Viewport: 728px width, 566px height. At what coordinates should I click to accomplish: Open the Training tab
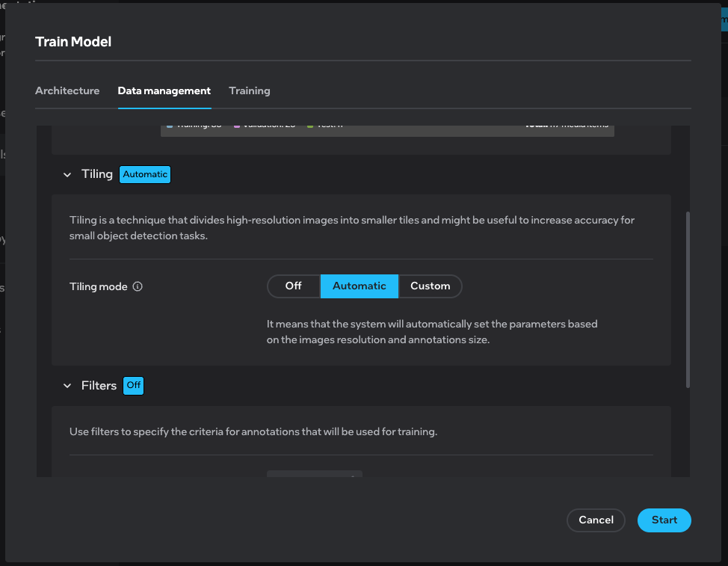(x=250, y=90)
